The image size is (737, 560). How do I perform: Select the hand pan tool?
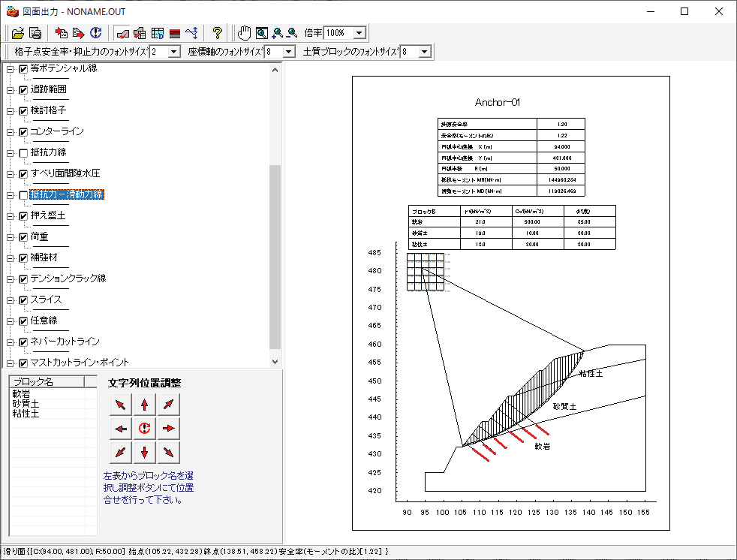pyautogui.click(x=245, y=33)
